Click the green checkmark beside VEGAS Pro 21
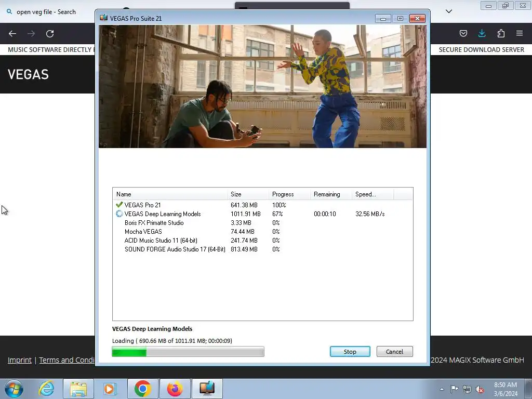 click(x=119, y=205)
